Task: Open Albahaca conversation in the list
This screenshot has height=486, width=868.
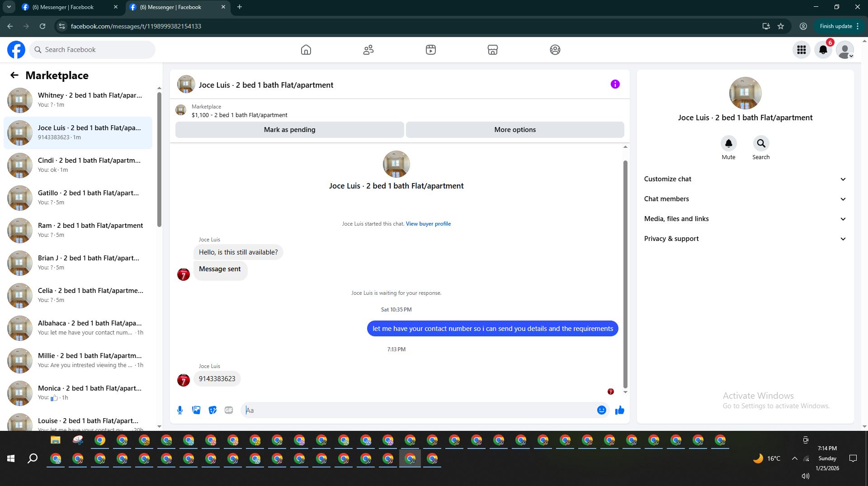Action: tap(78, 328)
